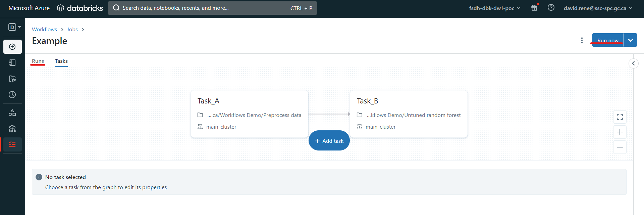Click the New (plus) sidebar icon
This screenshot has height=215, width=644.
coord(12,47)
